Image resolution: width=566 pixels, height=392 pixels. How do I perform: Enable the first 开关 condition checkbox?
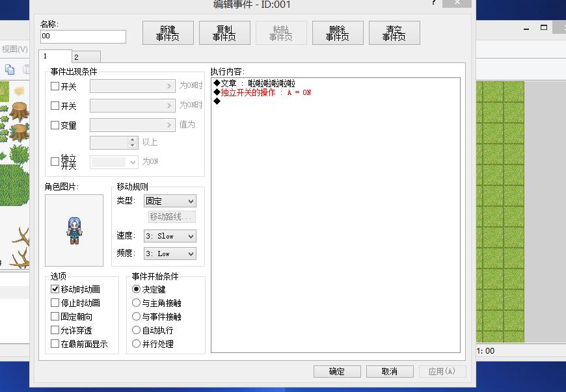(55, 86)
